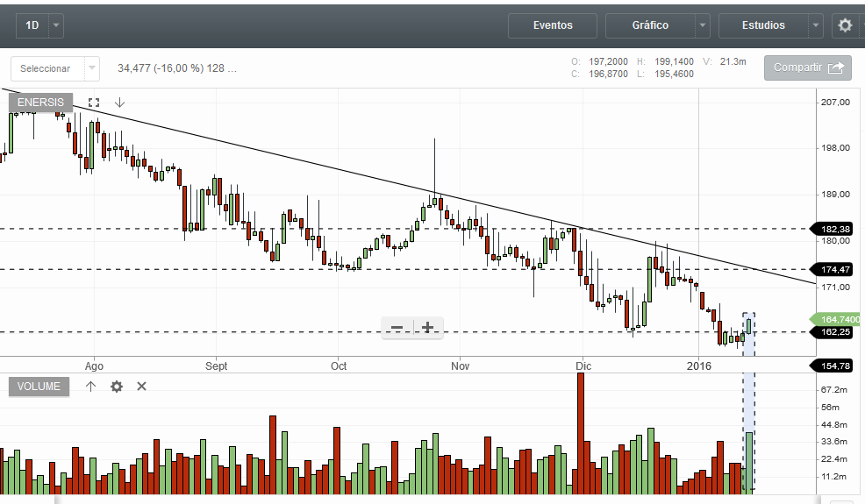Click the 198,00 price axis label

click(x=836, y=148)
